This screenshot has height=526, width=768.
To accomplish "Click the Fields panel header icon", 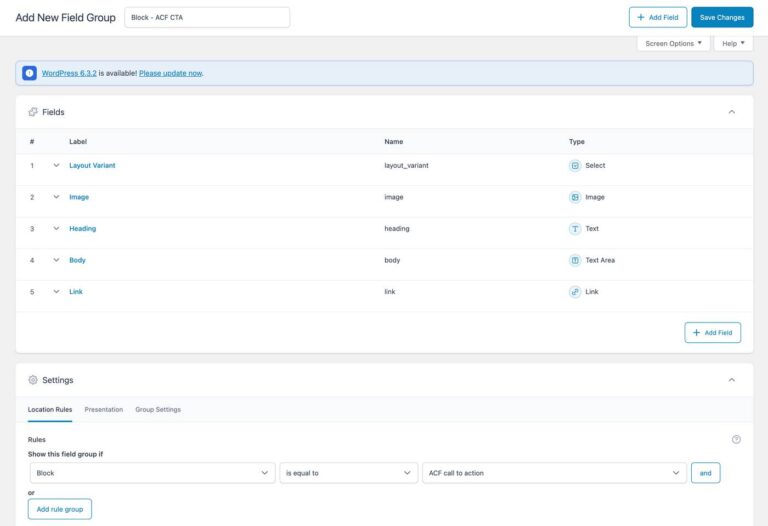I will (33, 112).
